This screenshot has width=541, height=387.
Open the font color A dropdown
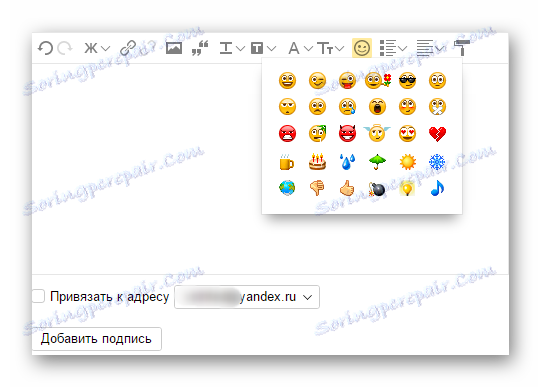pyautogui.click(x=301, y=48)
